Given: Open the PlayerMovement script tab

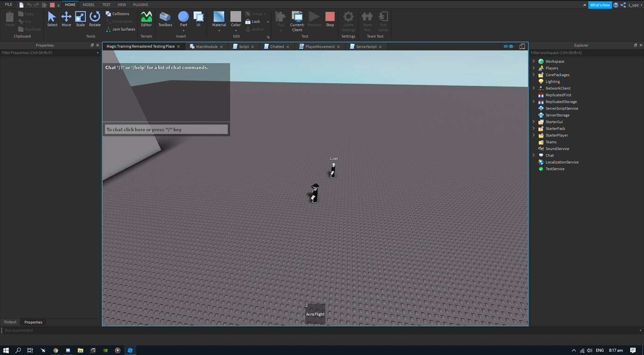Looking at the screenshot, I should click(319, 46).
